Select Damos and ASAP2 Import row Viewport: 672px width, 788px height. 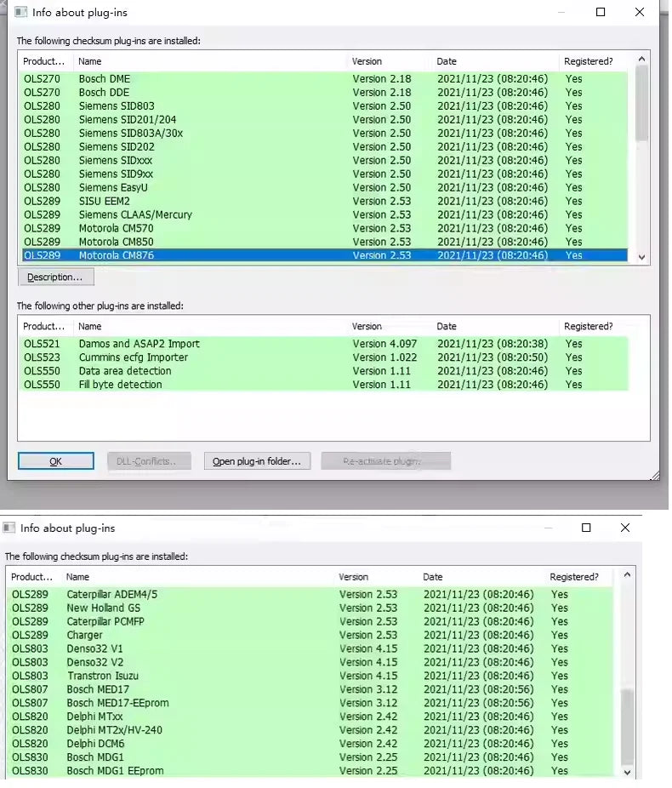pos(139,344)
